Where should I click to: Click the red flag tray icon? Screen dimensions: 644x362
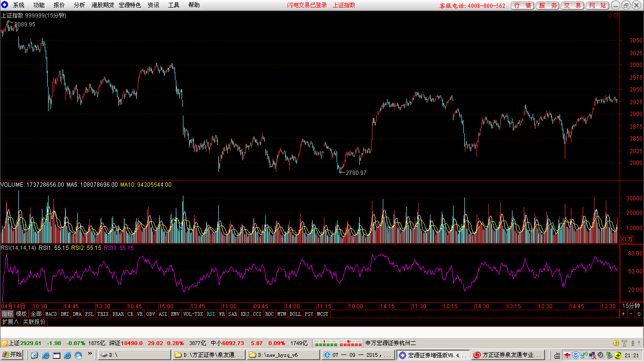point(567,355)
